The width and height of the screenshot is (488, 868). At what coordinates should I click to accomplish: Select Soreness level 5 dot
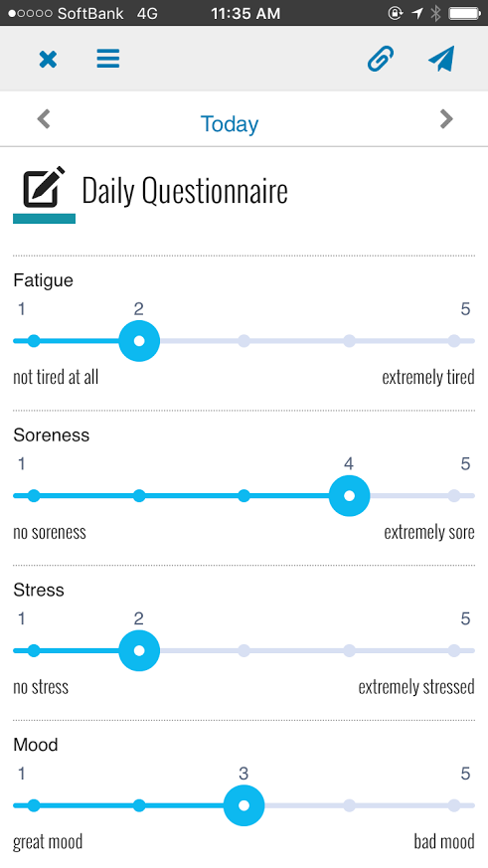pos(453,496)
